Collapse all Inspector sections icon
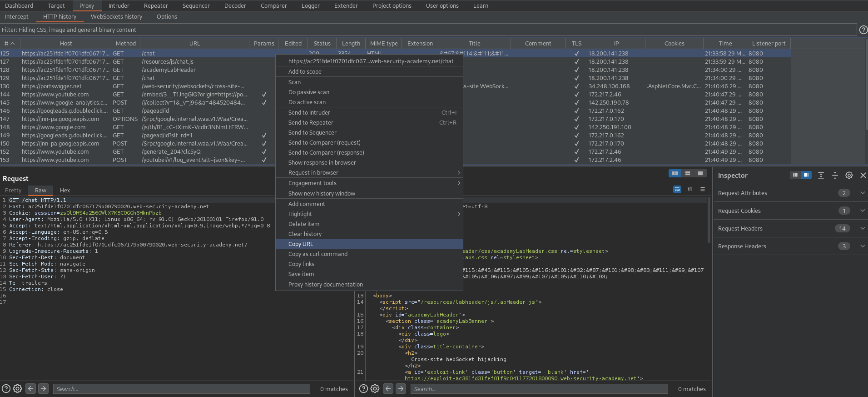This screenshot has height=397, width=868. 835,176
